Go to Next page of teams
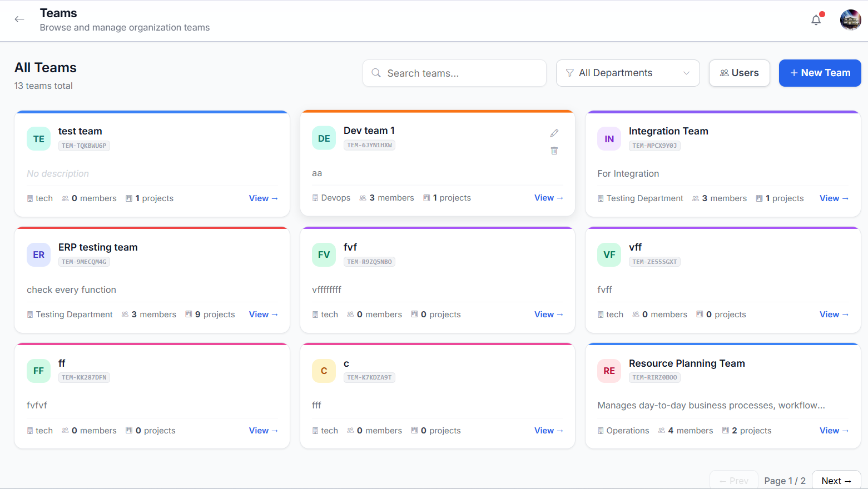 point(836,481)
